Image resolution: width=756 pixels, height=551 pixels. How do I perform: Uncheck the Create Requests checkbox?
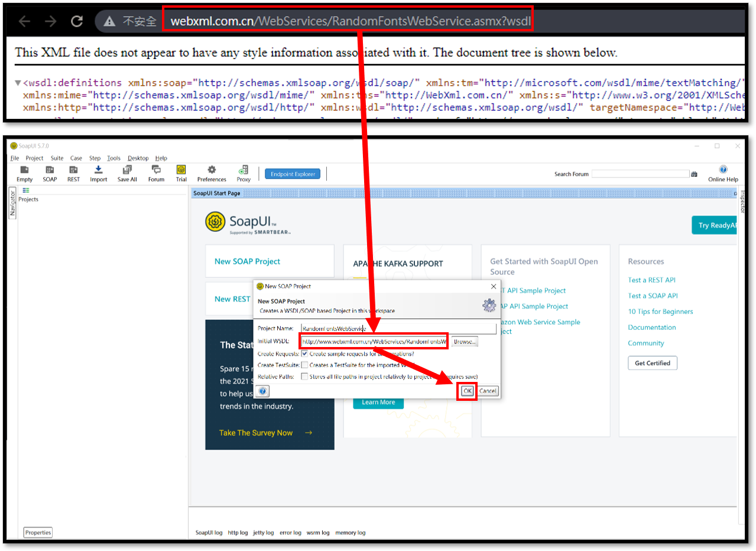(304, 354)
